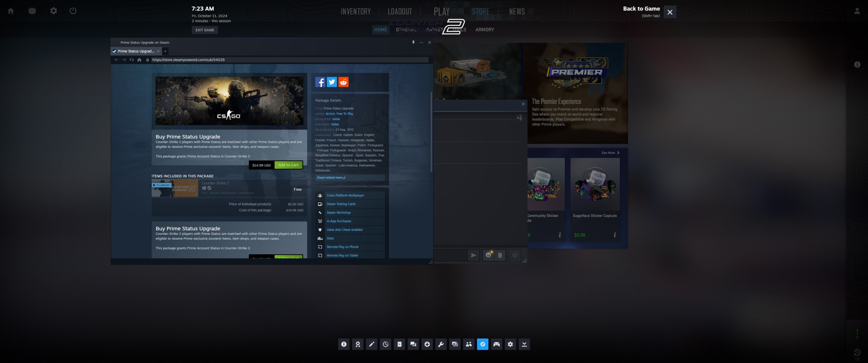The width and height of the screenshot is (868, 363).
Task: Open the Game Overview info icon in overlay toolbar
Action: (344, 344)
